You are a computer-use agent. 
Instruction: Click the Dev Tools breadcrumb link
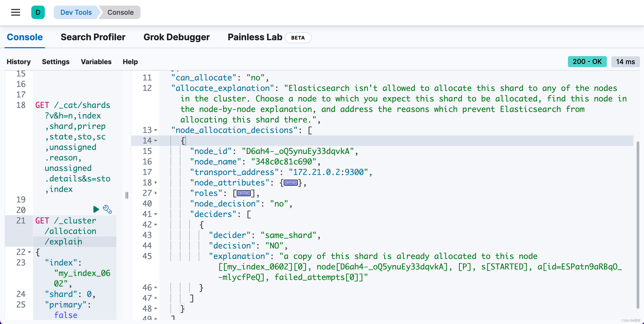(x=76, y=12)
